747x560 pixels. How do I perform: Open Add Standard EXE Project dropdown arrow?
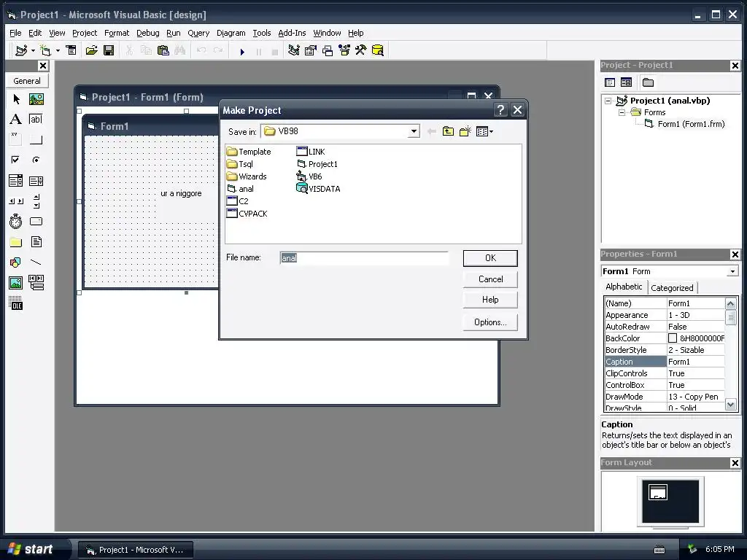(33, 50)
